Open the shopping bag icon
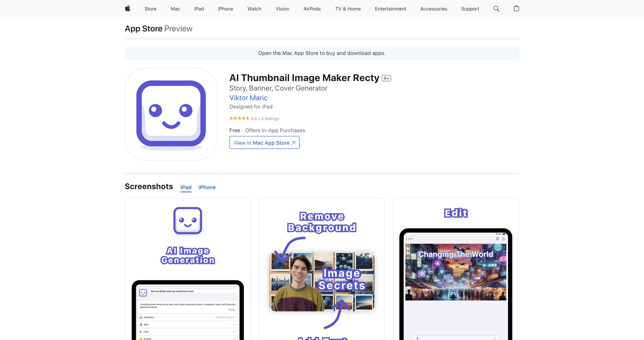 [x=516, y=8]
